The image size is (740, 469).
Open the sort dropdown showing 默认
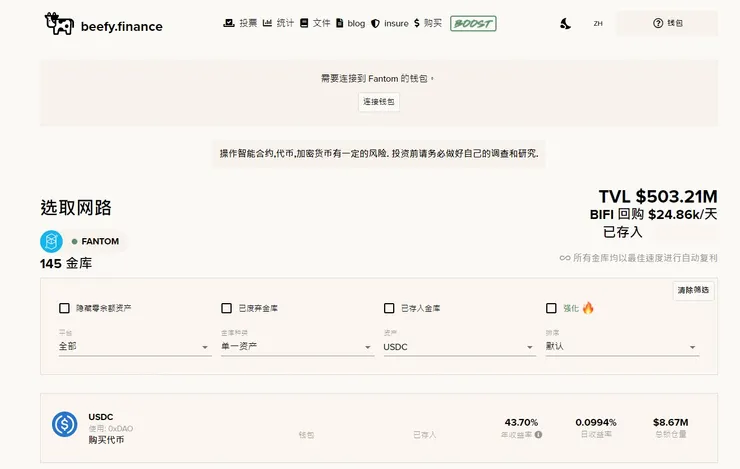(622, 346)
